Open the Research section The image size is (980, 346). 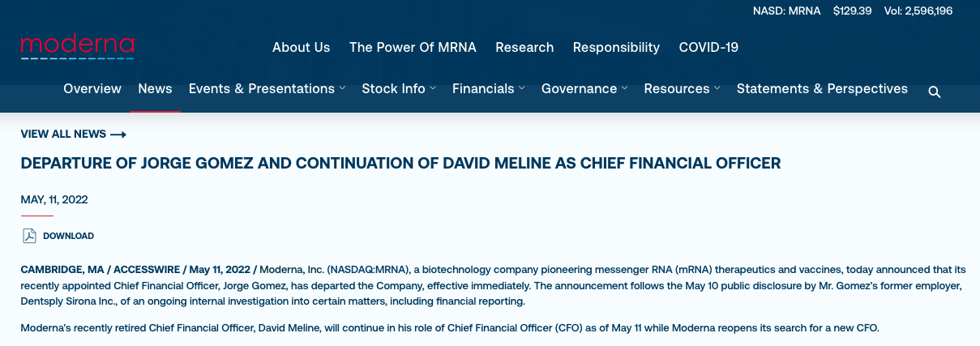(524, 47)
